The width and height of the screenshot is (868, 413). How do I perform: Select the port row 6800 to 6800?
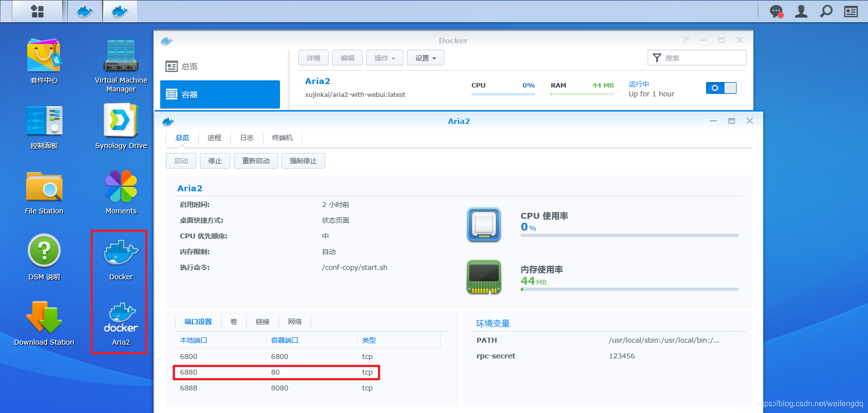312,356
